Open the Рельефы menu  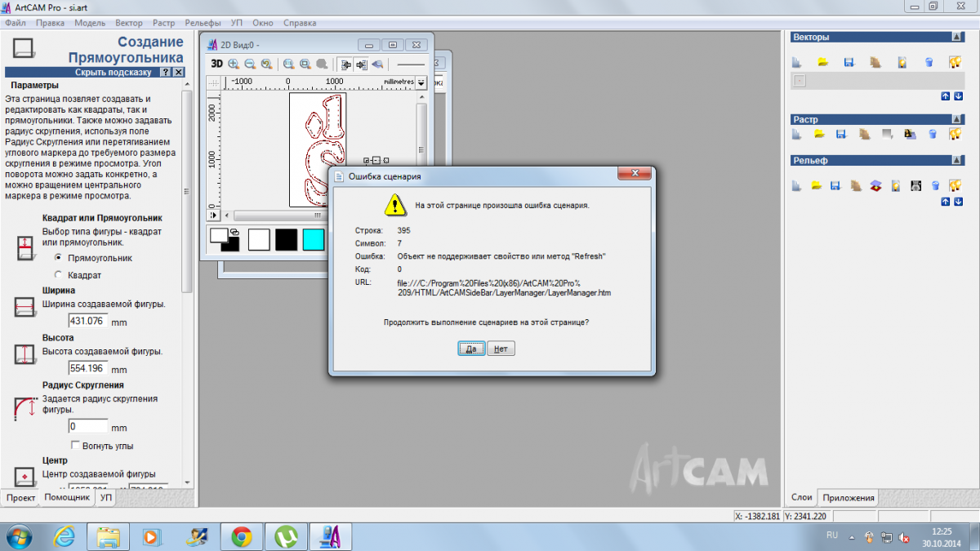tap(203, 23)
